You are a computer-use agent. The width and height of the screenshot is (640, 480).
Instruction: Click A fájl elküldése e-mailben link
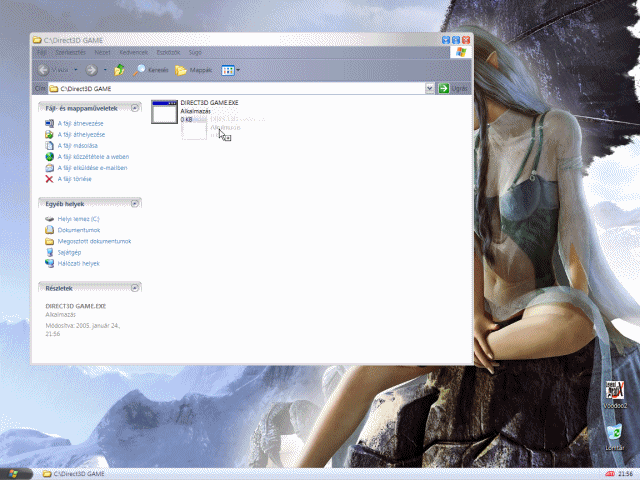92,168
